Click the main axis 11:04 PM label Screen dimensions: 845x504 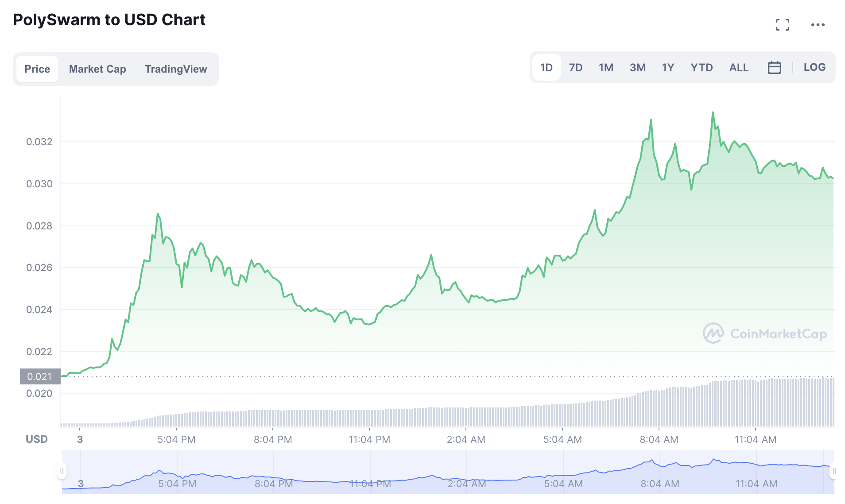[369, 439]
